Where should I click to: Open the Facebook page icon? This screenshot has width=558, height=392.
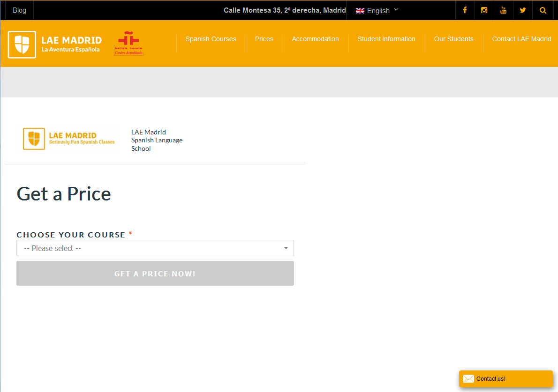[465, 10]
